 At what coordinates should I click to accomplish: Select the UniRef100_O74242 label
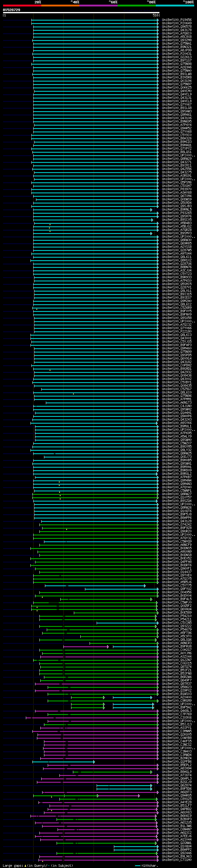tap(176, 525)
